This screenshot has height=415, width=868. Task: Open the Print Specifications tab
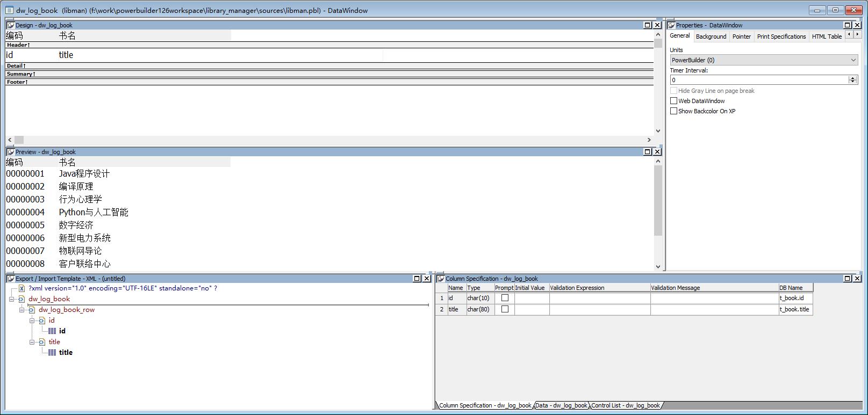(x=781, y=37)
